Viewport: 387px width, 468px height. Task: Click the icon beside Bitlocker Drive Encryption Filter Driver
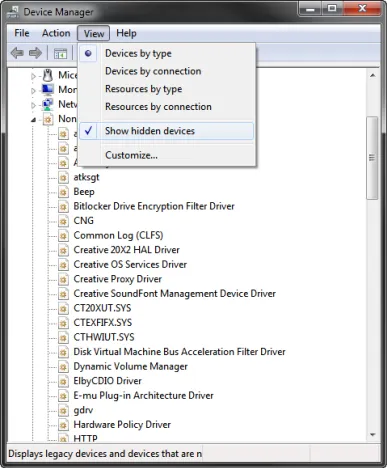point(63,206)
